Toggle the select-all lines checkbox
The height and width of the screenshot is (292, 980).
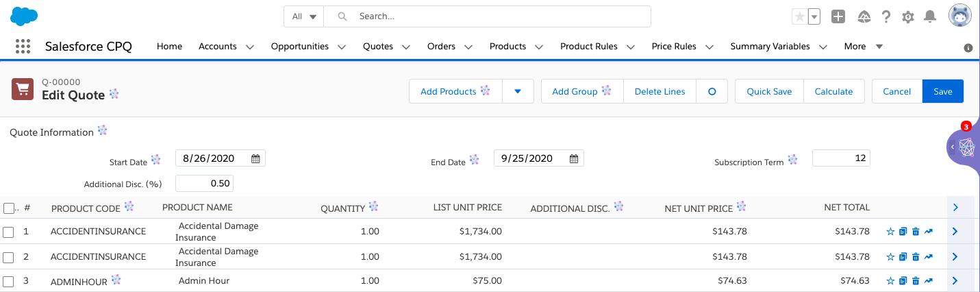(8, 208)
